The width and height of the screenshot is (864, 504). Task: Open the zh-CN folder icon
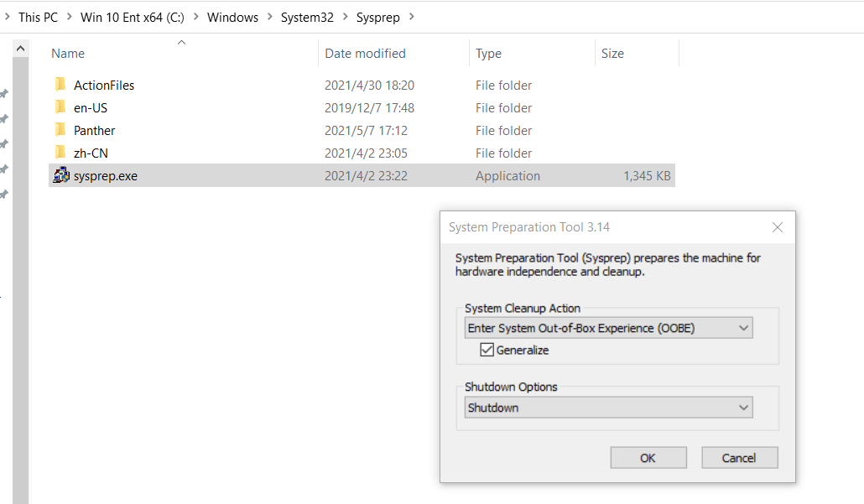[60, 152]
